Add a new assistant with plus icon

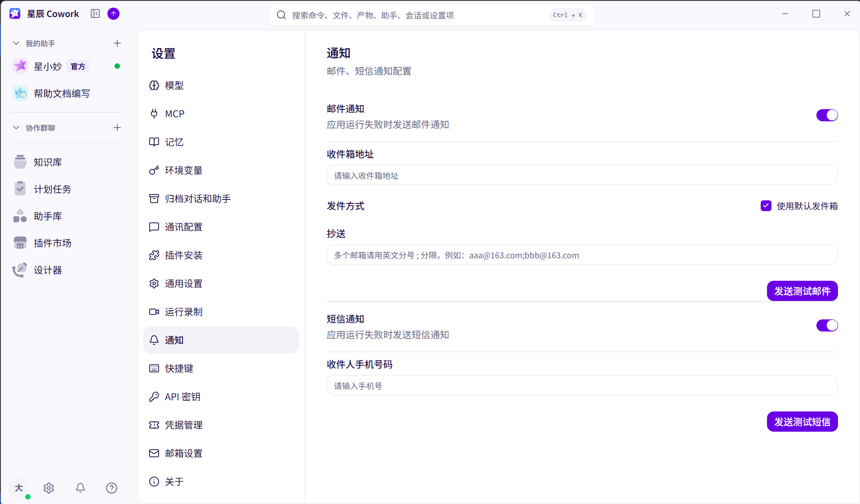point(117,43)
